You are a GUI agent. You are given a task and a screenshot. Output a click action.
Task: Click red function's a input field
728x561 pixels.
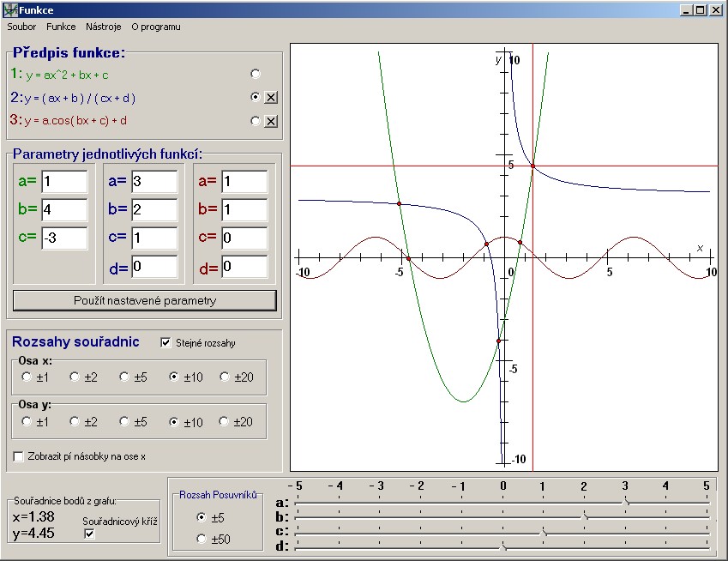click(244, 182)
